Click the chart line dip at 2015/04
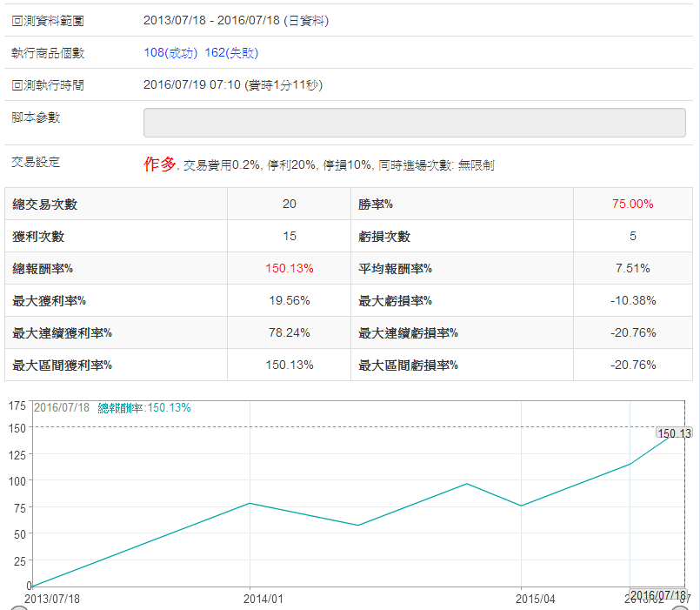The width and height of the screenshot is (700, 610). coord(521,506)
